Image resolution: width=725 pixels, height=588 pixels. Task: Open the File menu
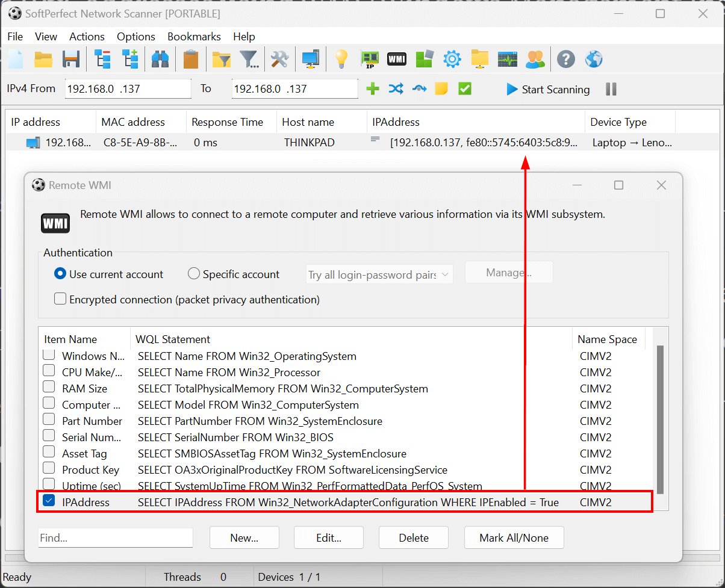(15, 37)
